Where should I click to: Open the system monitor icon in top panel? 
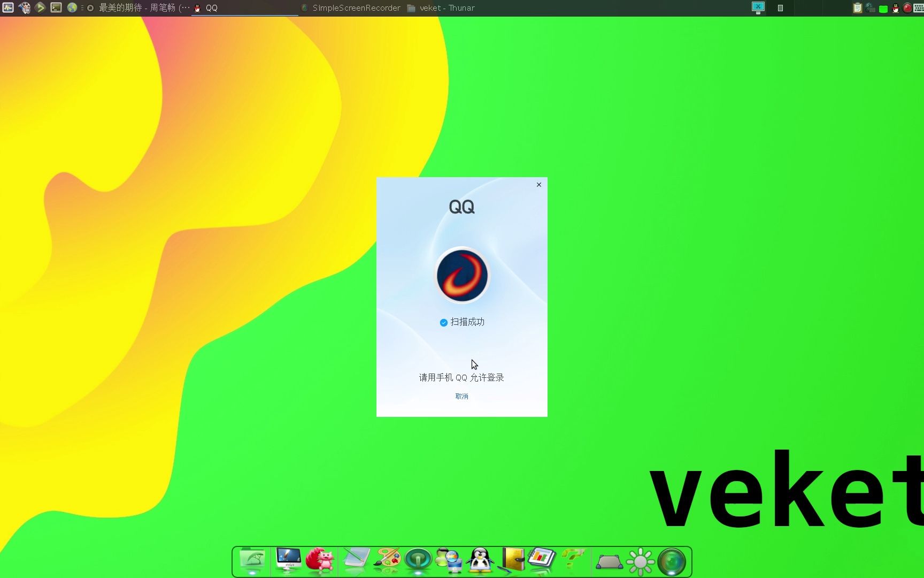pyautogui.click(x=8, y=7)
